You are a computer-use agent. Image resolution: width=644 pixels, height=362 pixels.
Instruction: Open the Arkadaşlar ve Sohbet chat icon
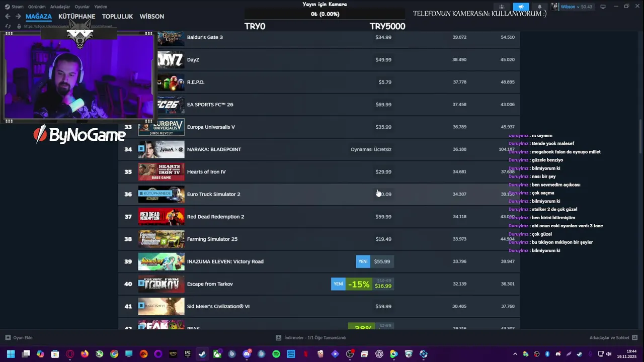(x=634, y=338)
